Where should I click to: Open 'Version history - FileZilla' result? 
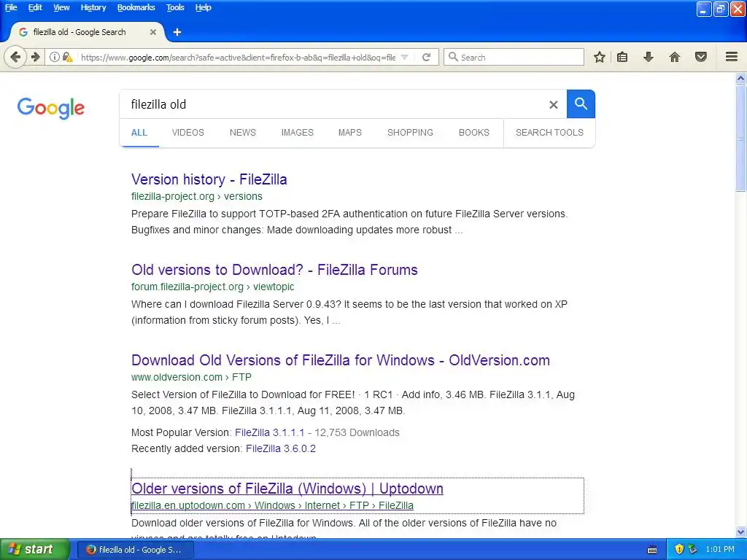click(x=209, y=179)
